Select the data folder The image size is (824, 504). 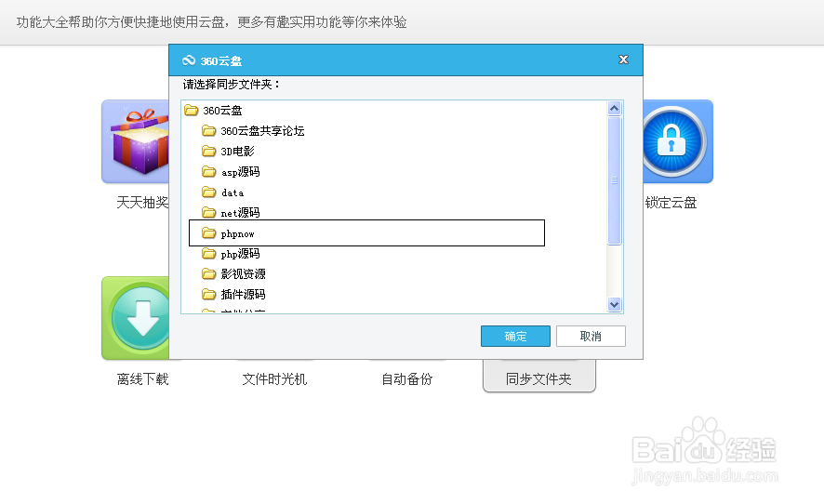click(233, 192)
